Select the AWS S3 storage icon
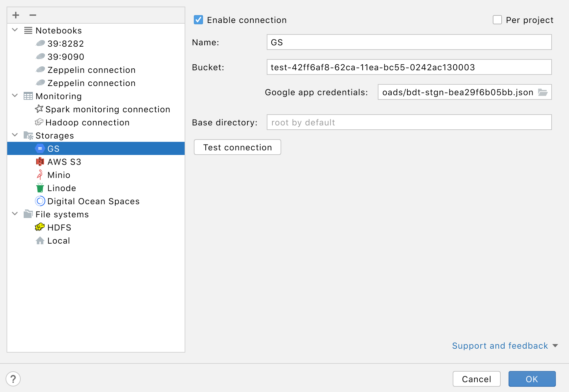569x392 pixels. [x=40, y=162]
